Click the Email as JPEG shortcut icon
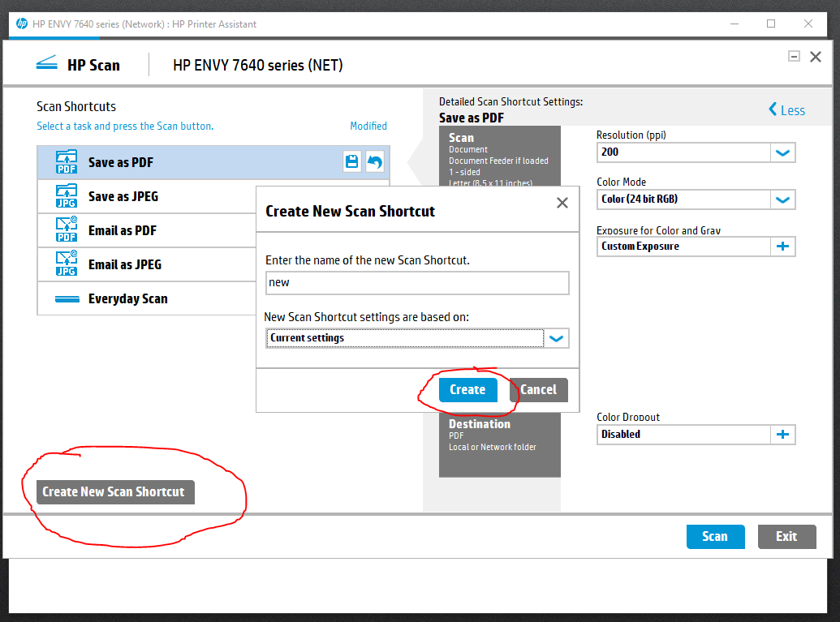This screenshot has height=622, width=840. [x=67, y=264]
